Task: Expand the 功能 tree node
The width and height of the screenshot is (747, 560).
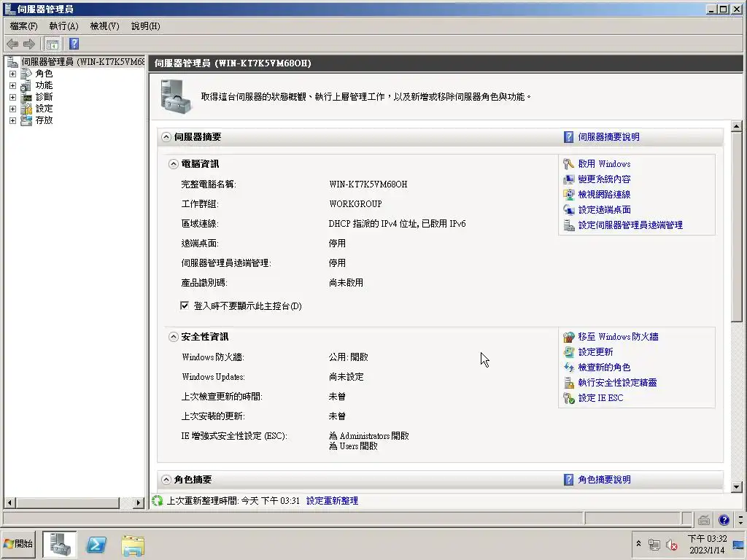Action: tap(13, 86)
